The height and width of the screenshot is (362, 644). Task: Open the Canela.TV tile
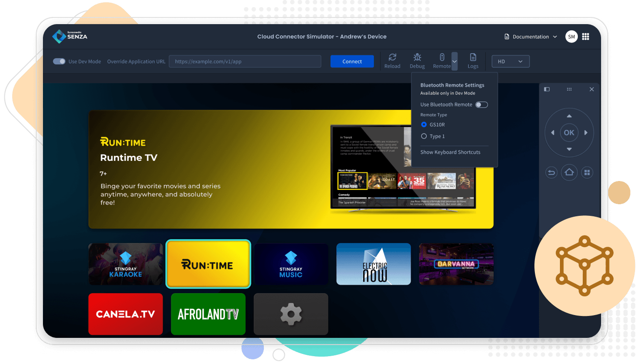126,314
